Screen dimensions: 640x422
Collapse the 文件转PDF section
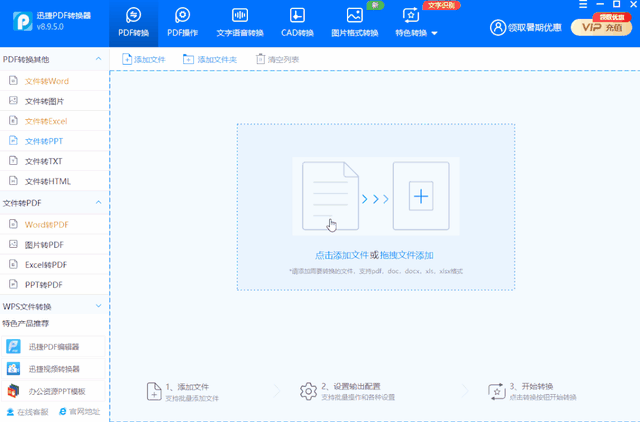[98, 202]
